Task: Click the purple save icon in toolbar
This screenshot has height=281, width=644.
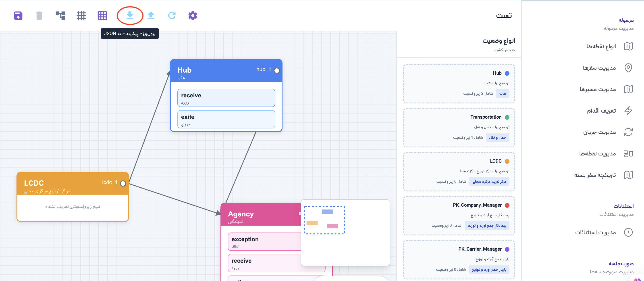Action: [18, 15]
